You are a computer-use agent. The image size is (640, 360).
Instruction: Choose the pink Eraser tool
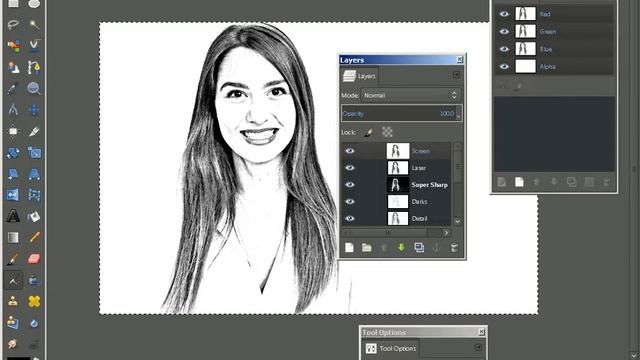coord(34,259)
